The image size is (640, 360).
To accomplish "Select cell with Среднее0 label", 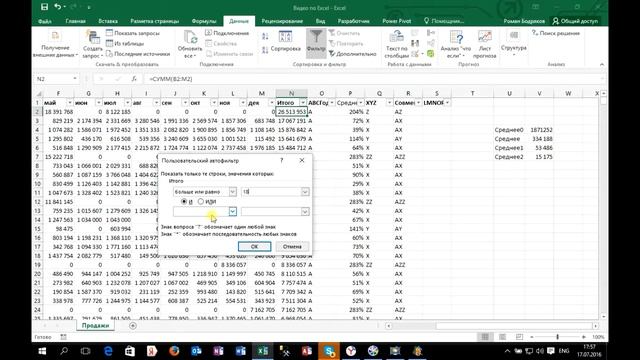I will [x=509, y=130].
